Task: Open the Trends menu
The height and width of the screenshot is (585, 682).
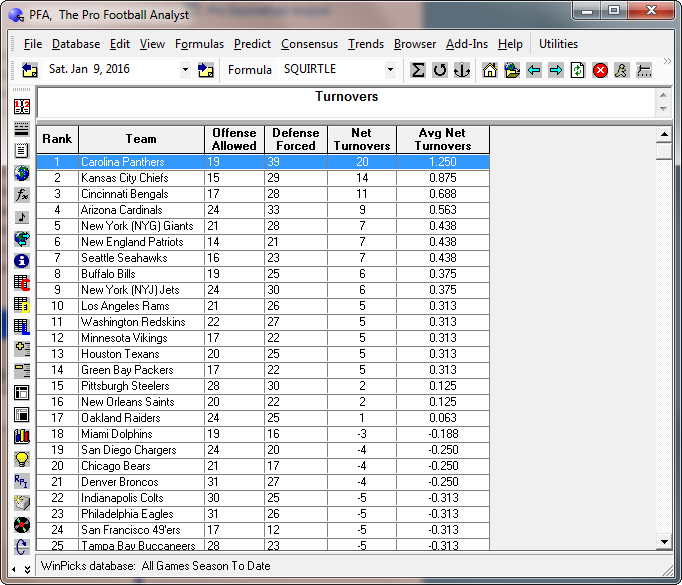Action: click(x=366, y=44)
